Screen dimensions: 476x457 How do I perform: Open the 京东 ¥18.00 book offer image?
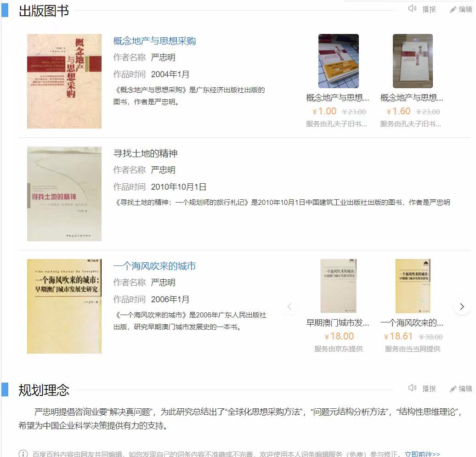(x=339, y=286)
